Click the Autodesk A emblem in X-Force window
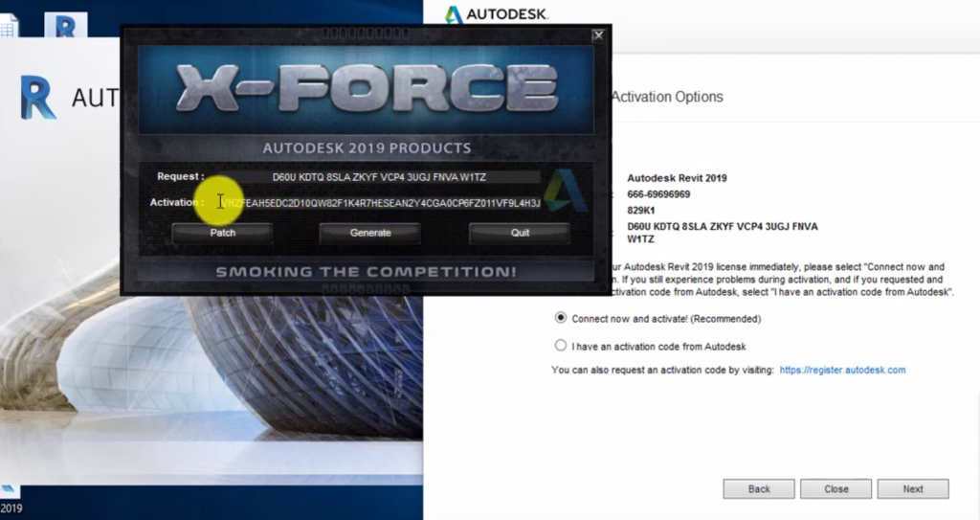The image size is (980, 520). pos(567,191)
